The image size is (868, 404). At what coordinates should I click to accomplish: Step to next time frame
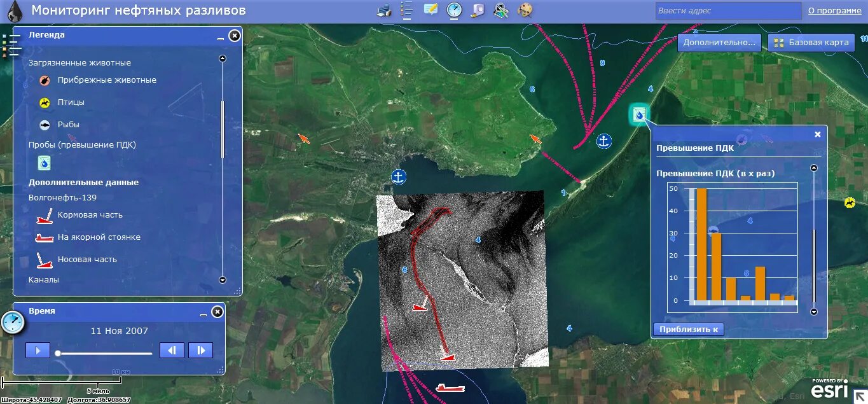tap(201, 350)
